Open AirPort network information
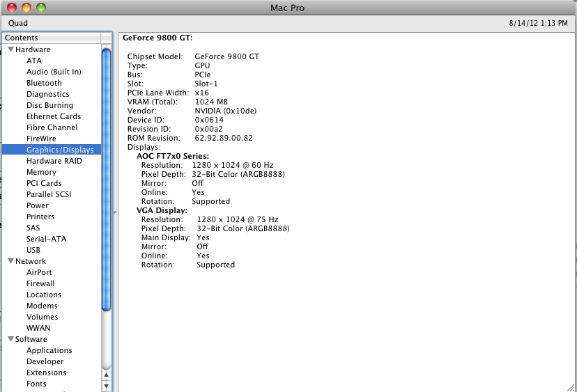Viewport: 577px width, 392px height. pyautogui.click(x=39, y=272)
